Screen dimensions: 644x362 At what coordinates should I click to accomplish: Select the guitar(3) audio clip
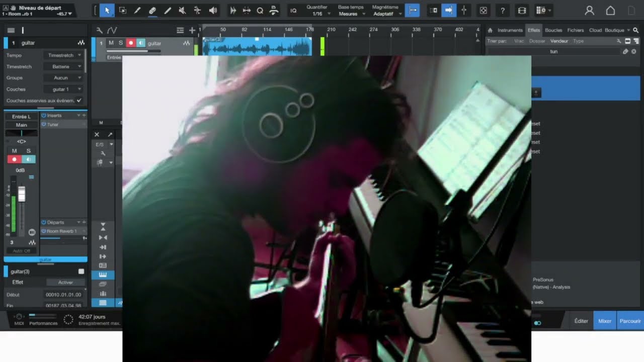[257, 46]
